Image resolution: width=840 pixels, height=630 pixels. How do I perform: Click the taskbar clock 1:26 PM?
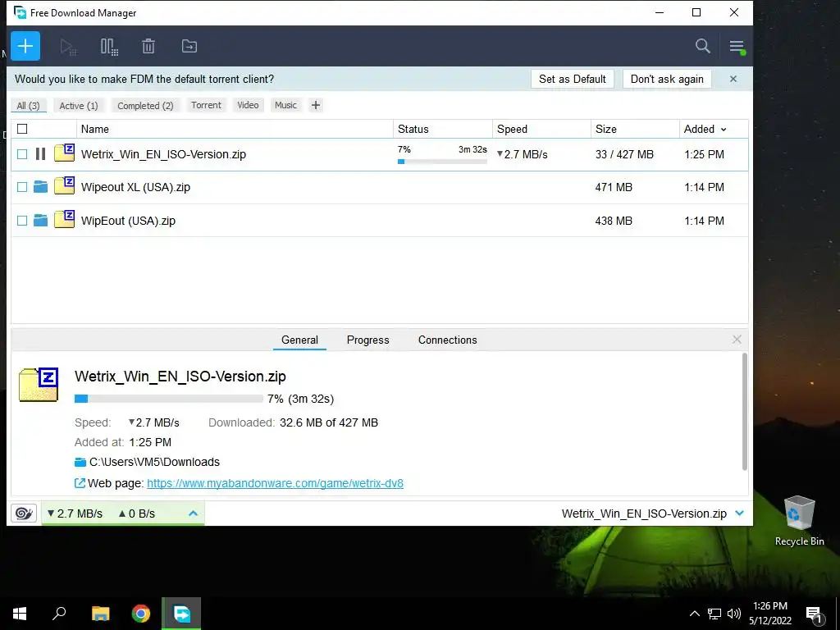tap(770, 606)
